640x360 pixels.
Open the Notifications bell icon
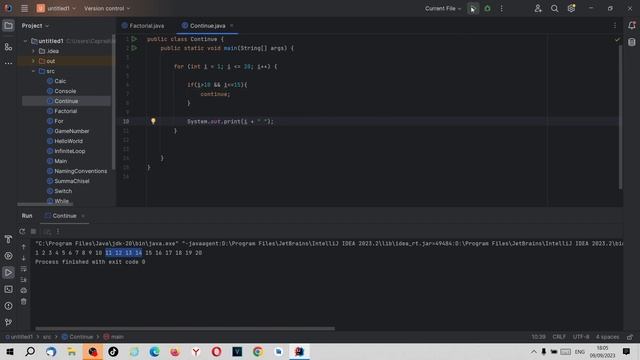pos(631,26)
